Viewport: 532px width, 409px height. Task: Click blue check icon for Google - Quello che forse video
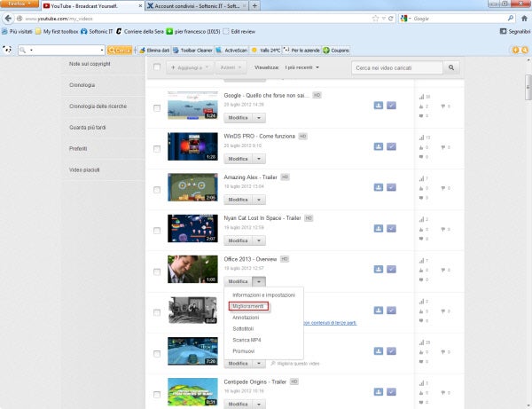click(x=391, y=106)
